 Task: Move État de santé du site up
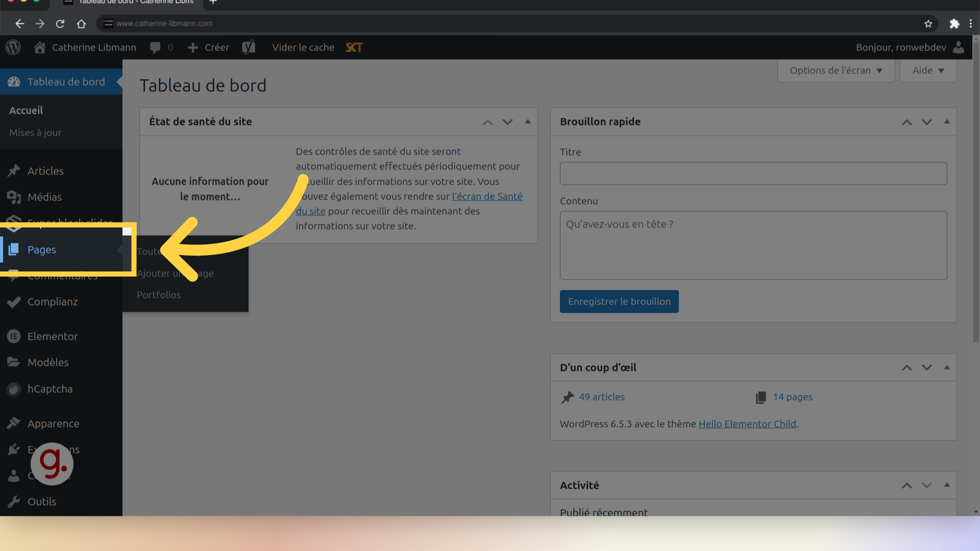[487, 122]
